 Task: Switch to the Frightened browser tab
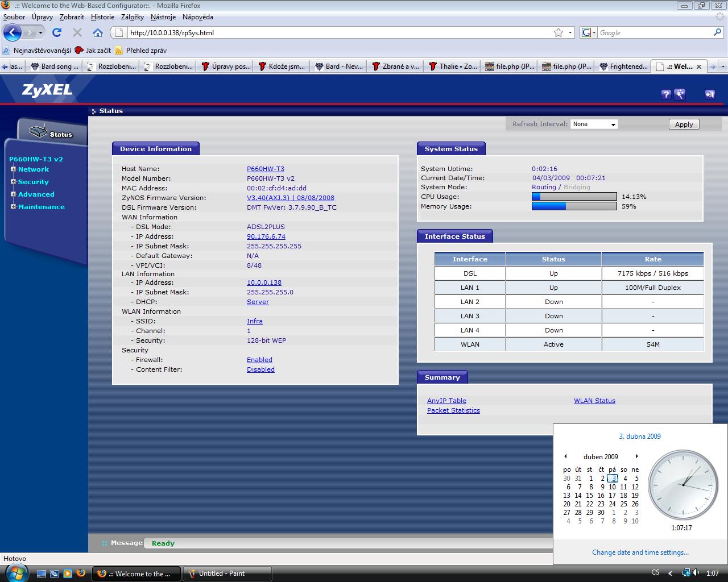point(623,66)
